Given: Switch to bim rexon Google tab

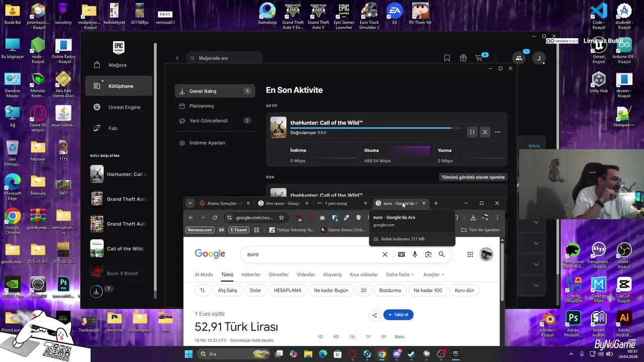Looking at the screenshot, I should [283, 203].
